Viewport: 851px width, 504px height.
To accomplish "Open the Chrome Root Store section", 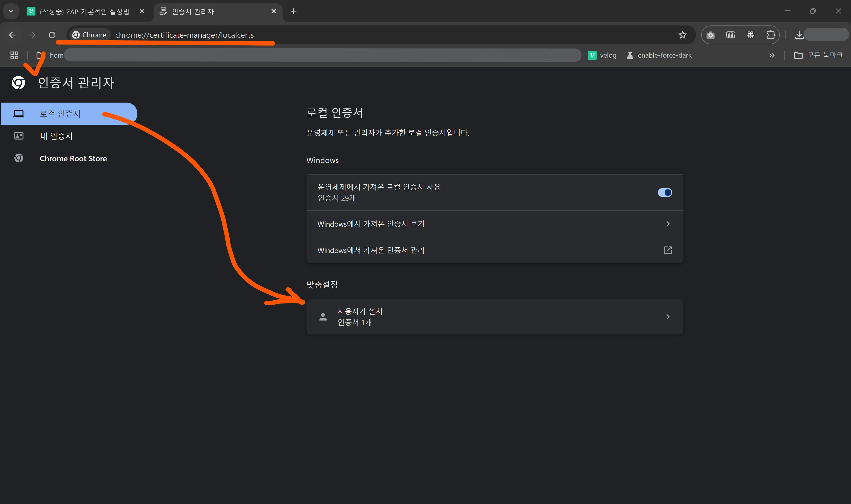I will coord(73,159).
